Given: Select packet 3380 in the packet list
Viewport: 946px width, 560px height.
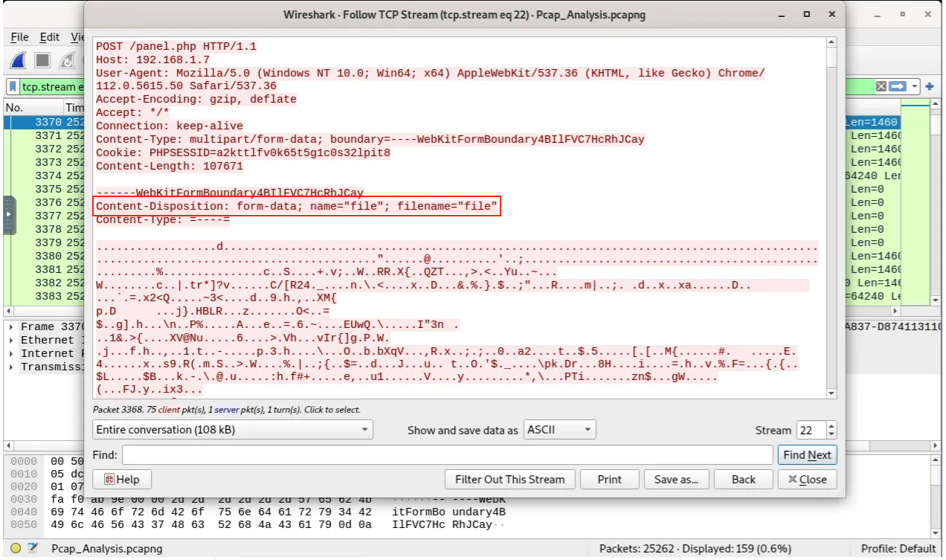Looking at the screenshot, I should (x=44, y=256).
